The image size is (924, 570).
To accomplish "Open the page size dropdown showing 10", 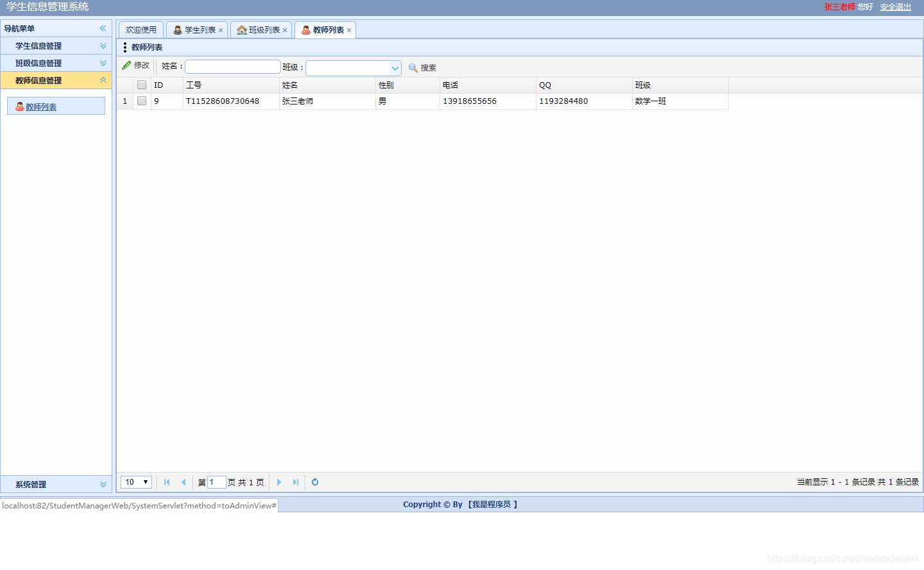I will click(x=136, y=482).
